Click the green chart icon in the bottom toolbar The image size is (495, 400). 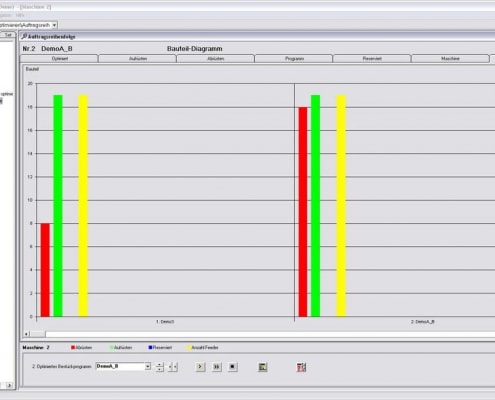(263, 367)
